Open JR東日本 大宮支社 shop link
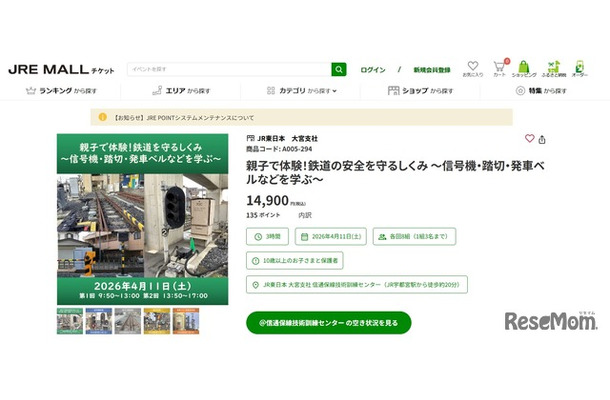The image size is (610, 400). click(x=287, y=138)
